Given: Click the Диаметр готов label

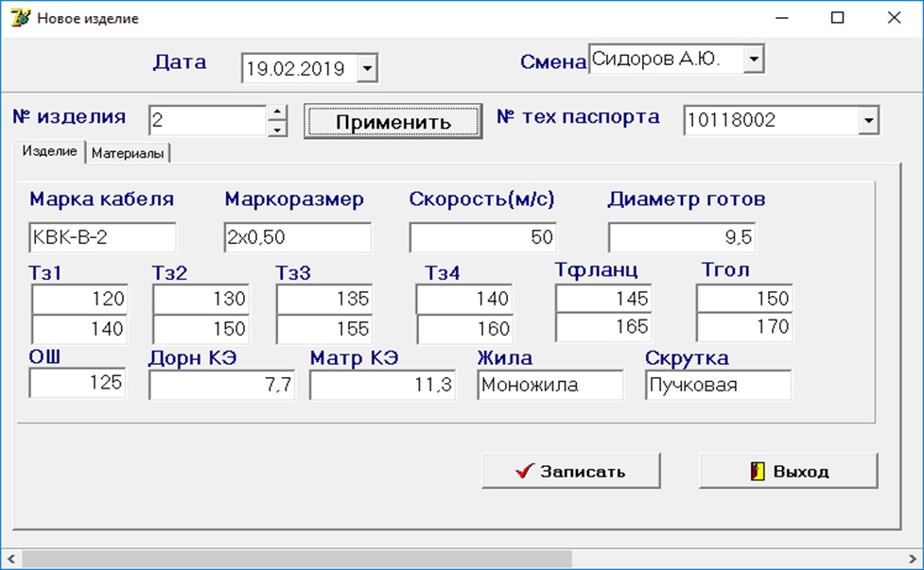Looking at the screenshot, I should [687, 199].
